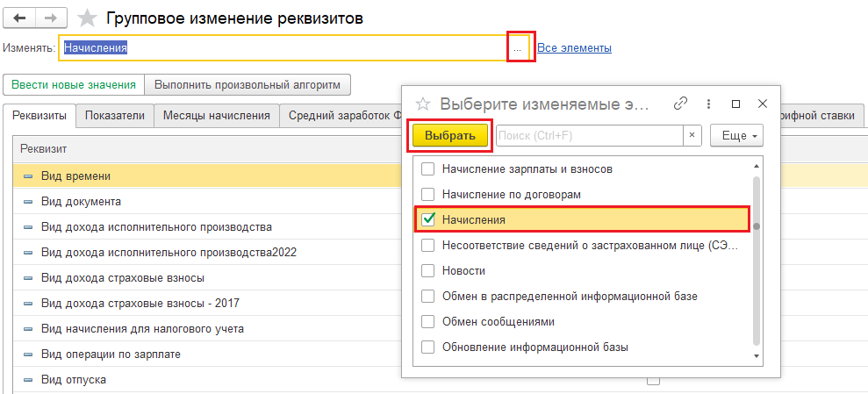This screenshot has height=394, width=868.
Task: Maximize the selection dialog window
Action: (735, 104)
